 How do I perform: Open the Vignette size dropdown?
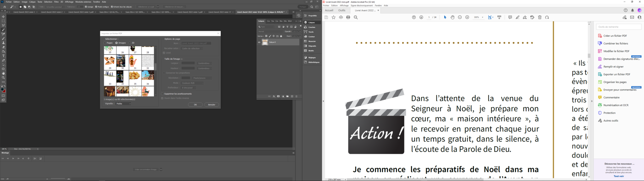(x=123, y=104)
